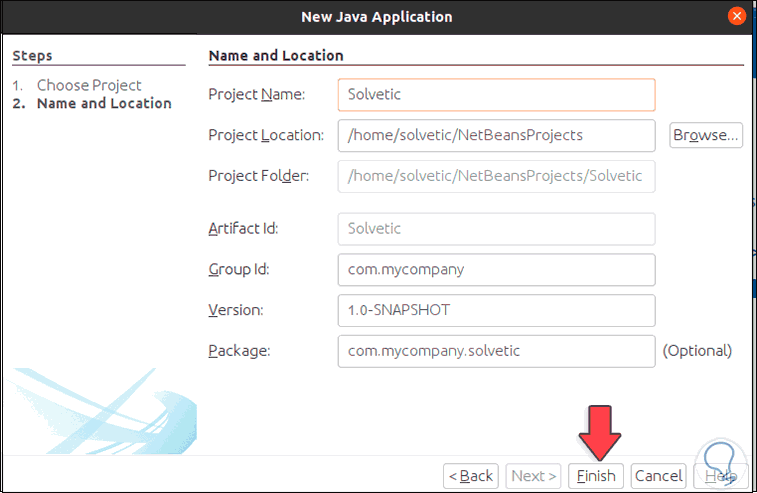
Task: Click the Project Name text field
Action: pos(496,95)
